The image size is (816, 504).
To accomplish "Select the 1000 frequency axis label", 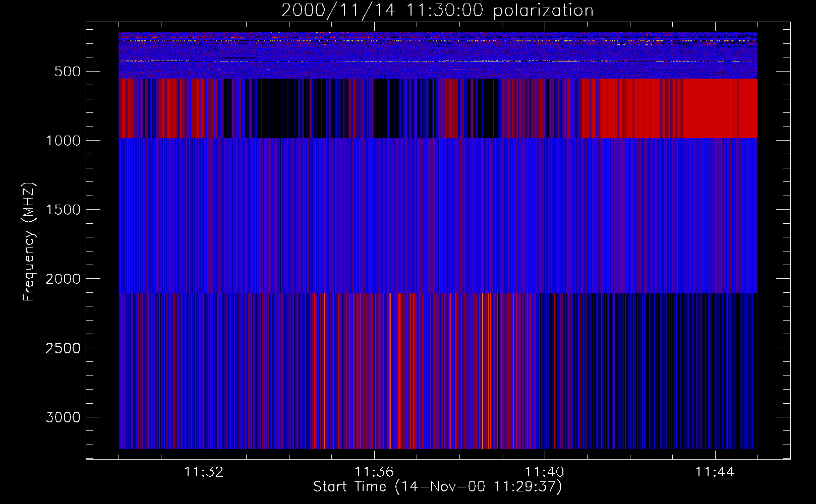I will click(x=63, y=141).
